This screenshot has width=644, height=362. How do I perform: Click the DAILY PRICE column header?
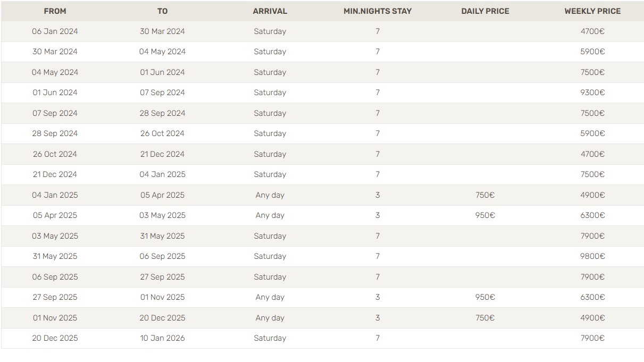(485, 11)
